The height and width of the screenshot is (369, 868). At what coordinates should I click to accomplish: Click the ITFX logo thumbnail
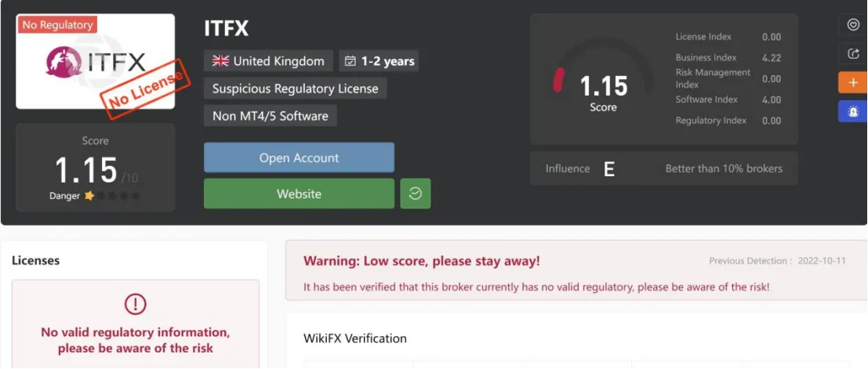pyautogui.click(x=95, y=61)
